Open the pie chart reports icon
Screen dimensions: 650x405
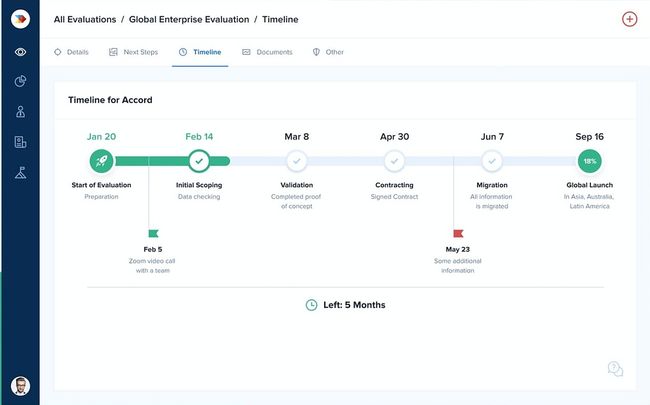coord(20,81)
